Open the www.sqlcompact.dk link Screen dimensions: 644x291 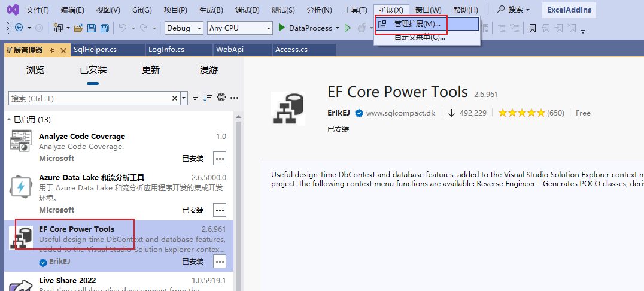[x=400, y=113]
